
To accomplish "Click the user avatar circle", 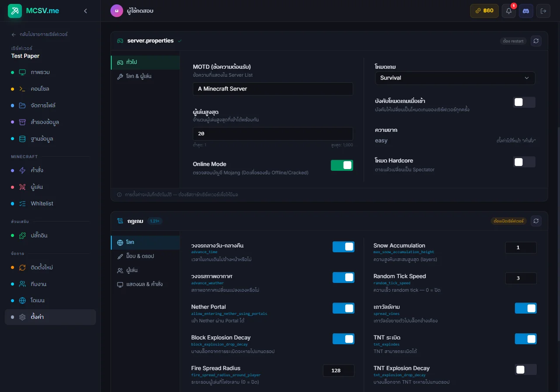I will click(117, 11).
